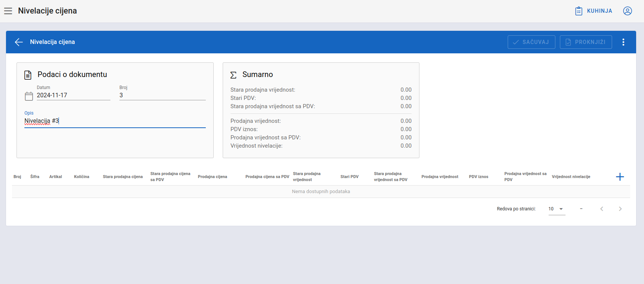Click the Stari PDV column header

350,177
